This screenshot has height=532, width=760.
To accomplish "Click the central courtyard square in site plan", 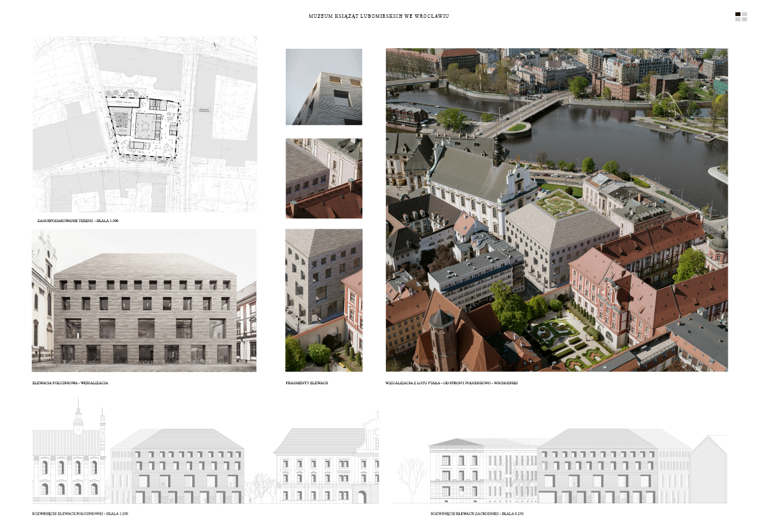I will click(x=147, y=124).
